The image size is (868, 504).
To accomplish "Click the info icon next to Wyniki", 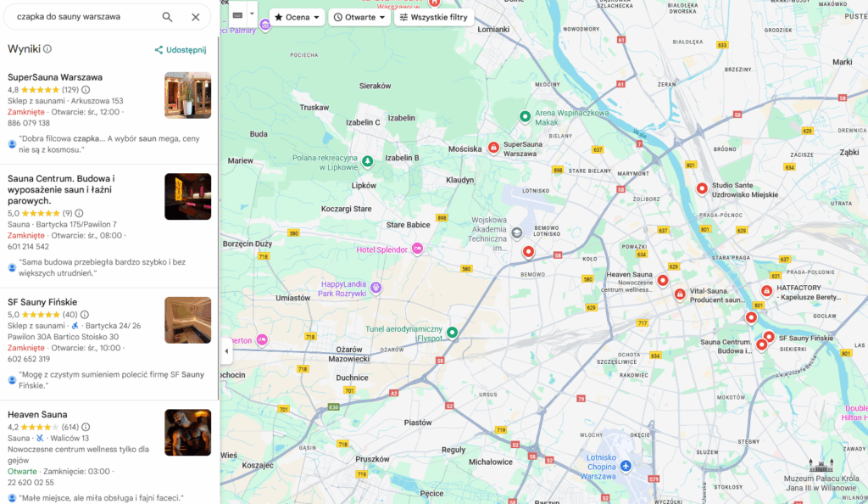I will pyautogui.click(x=47, y=49).
